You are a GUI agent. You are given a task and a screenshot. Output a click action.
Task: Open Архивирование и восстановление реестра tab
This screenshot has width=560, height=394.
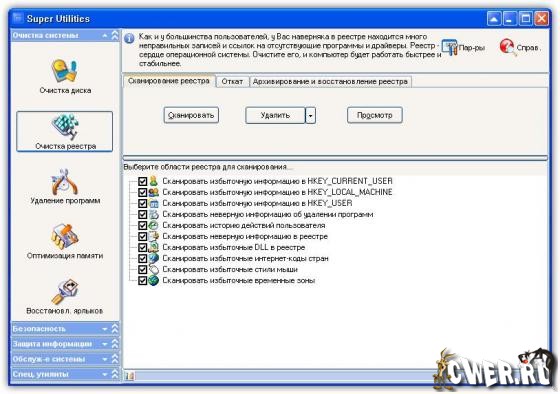pos(330,81)
